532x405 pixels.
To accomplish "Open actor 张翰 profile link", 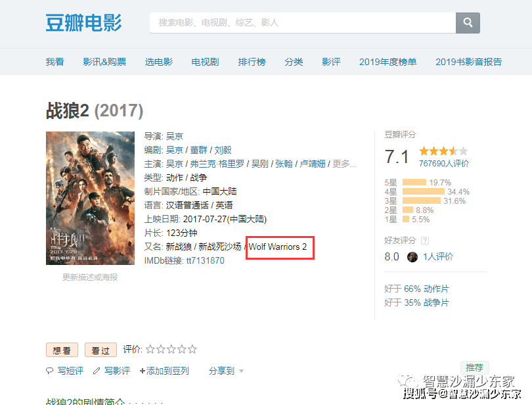I will point(284,164).
